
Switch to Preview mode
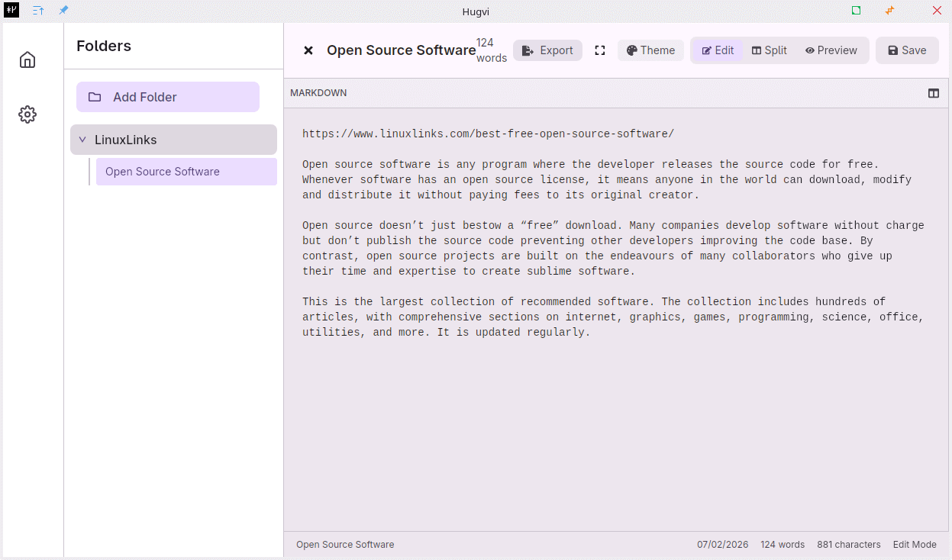click(831, 50)
